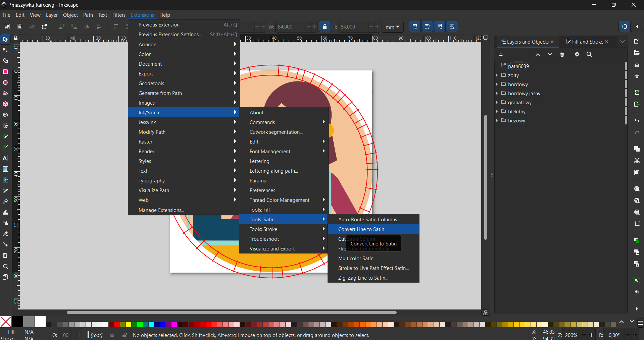
Task: Click the Print icon
Action: tap(637, 76)
